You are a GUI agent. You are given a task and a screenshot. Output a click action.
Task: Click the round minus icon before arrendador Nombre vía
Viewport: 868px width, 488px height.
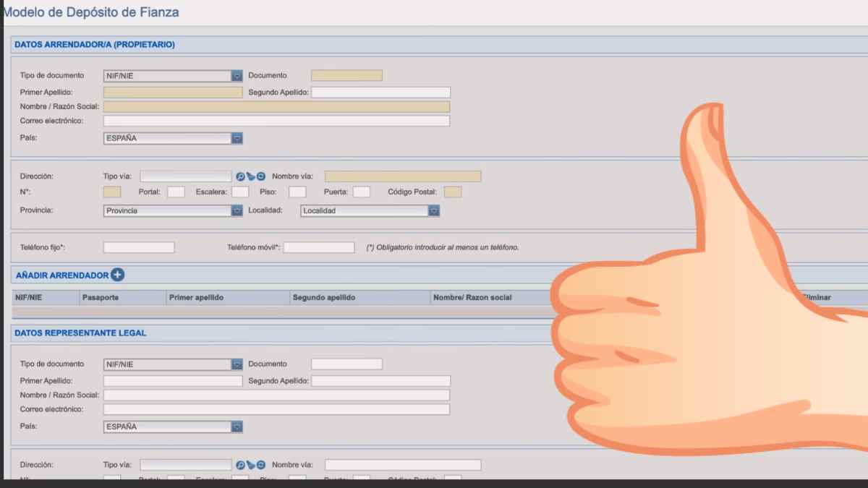click(261, 176)
